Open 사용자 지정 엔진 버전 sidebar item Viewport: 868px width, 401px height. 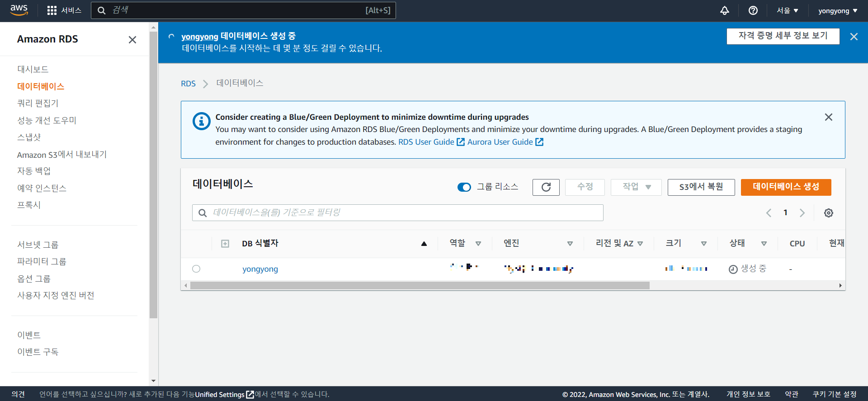(x=56, y=295)
